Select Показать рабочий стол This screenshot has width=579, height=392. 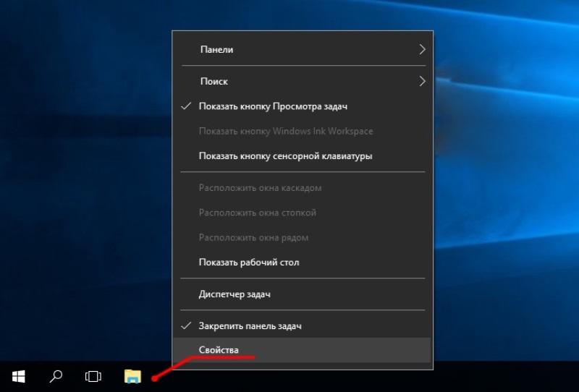(303, 262)
